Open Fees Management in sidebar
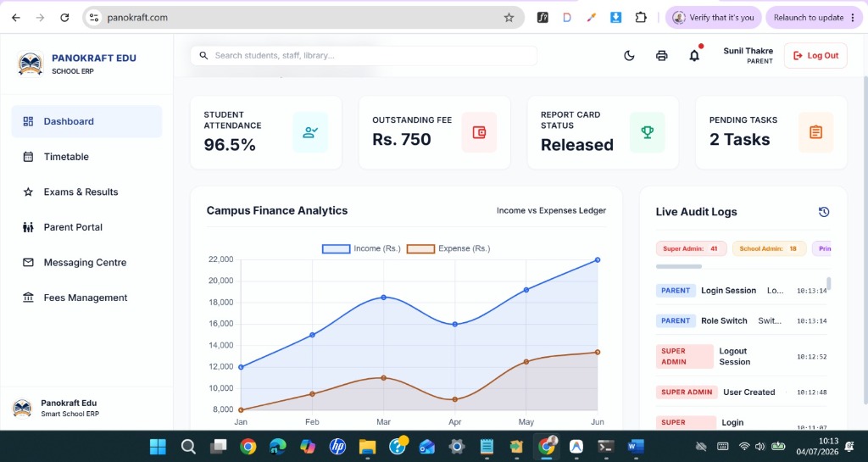Viewport: 868px width, 462px height. coord(87,298)
